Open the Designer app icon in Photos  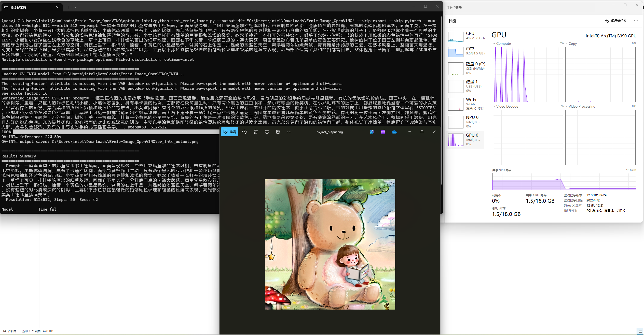click(372, 132)
